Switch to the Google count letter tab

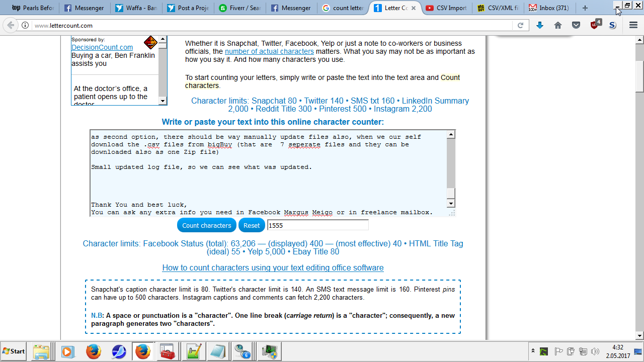coord(343,8)
